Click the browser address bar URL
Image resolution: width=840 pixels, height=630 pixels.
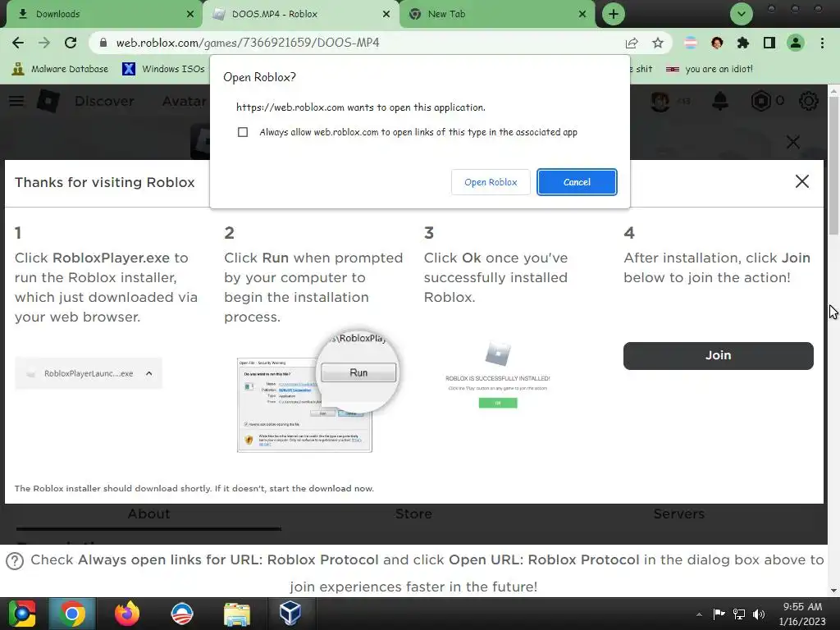(x=248, y=43)
